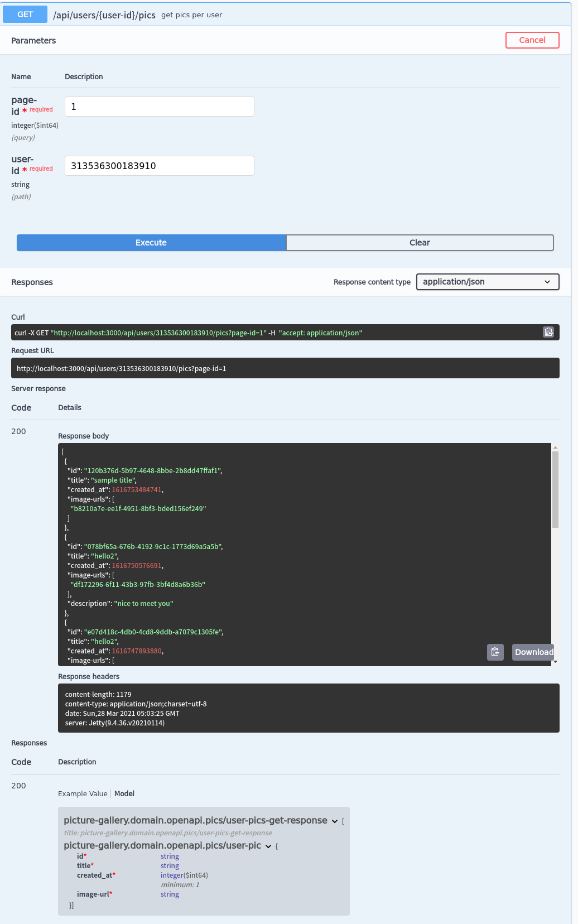This screenshot has height=924, width=578.
Task: Collapse the user-pic model chevron
Action: 268,846
